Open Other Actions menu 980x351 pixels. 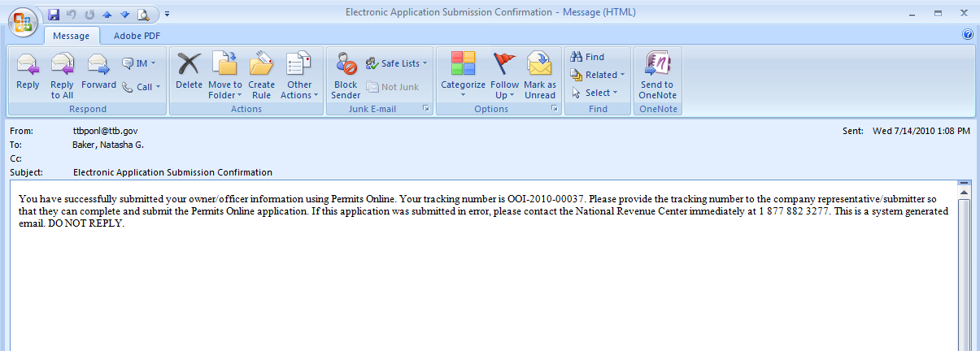[x=299, y=74]
